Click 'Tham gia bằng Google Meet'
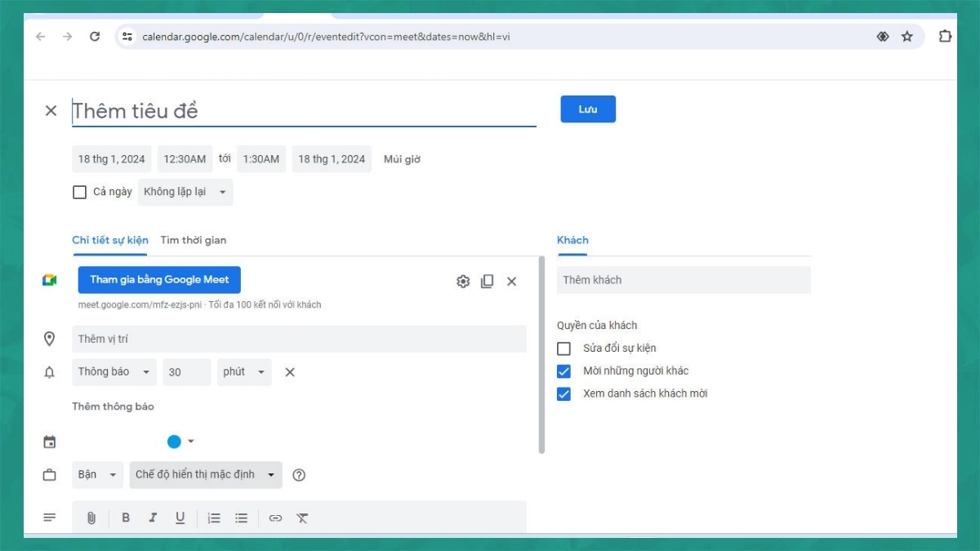Screen dimensions: 980x551 click(x=158, y=279)
